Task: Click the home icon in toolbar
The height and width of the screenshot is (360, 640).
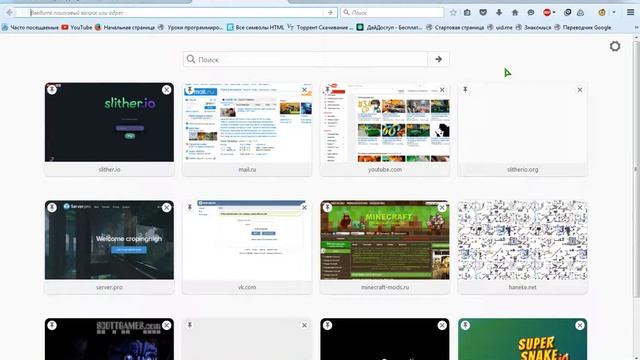Action: pyautogui.click(x=515, y=13)
